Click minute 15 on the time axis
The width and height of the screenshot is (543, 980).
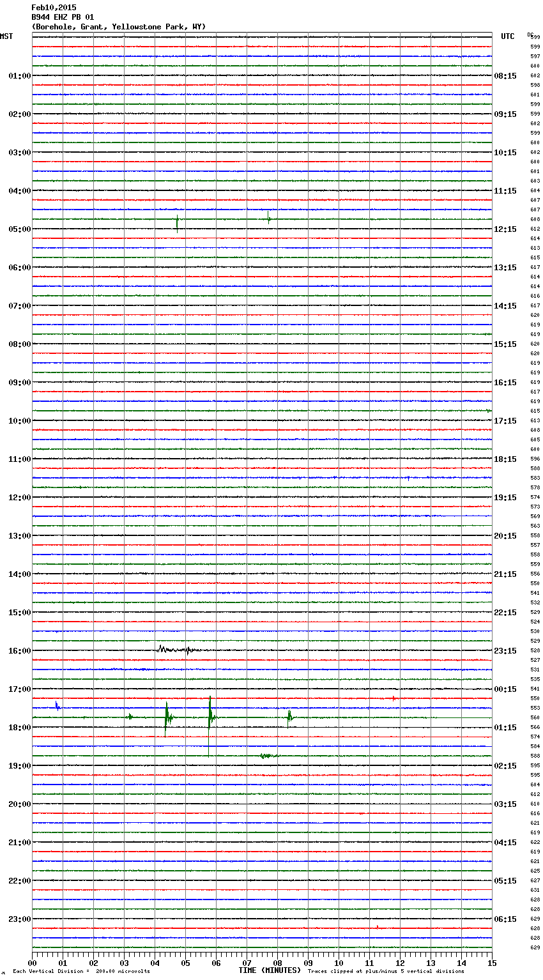click(492, 963)
